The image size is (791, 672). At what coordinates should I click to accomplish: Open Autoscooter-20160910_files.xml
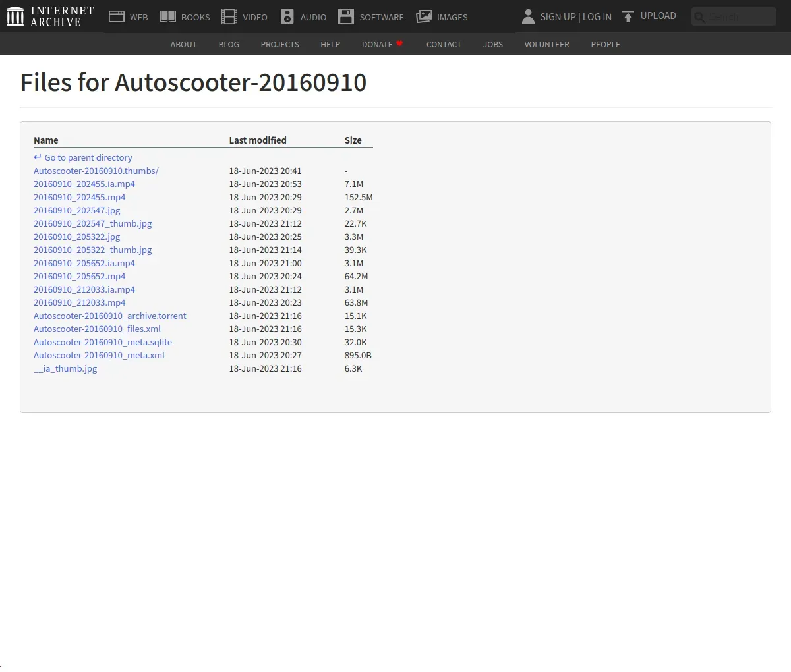pos(97,329)
